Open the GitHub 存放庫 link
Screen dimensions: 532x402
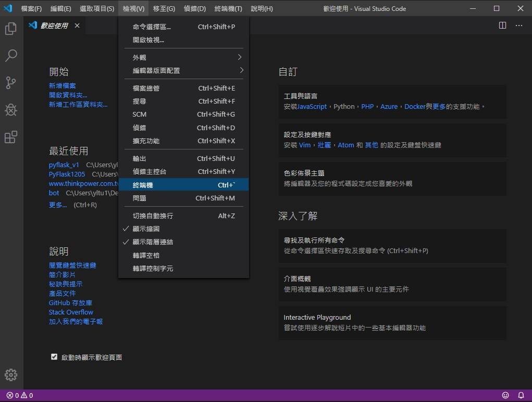pos(70,303)
